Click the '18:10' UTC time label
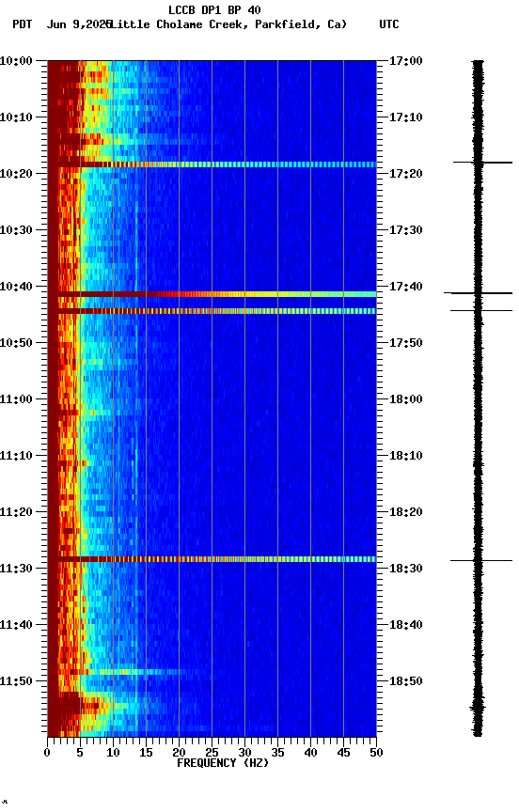519x812 pixels. 406,456
